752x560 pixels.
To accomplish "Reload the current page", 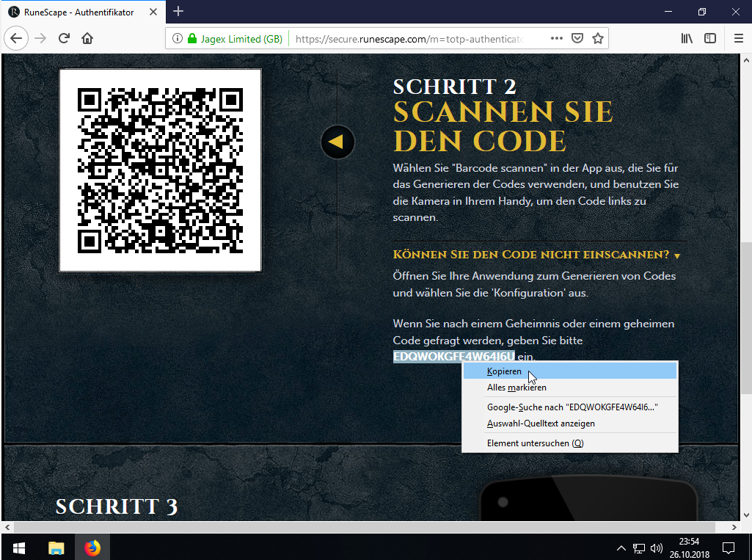I will (64, 38).
